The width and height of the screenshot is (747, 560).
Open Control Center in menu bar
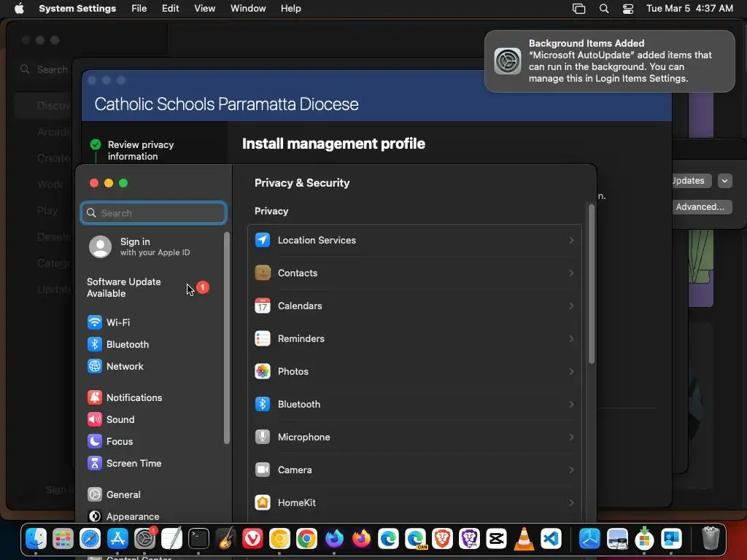[x=628, y=9]
